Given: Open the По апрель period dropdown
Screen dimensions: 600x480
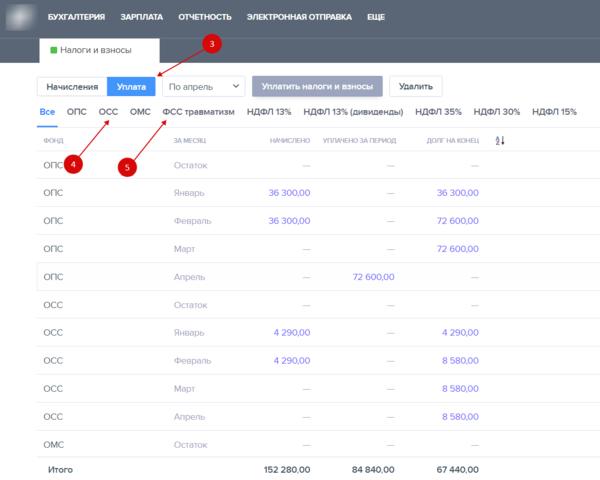Looking at the screenshot, I should [204, 87].
